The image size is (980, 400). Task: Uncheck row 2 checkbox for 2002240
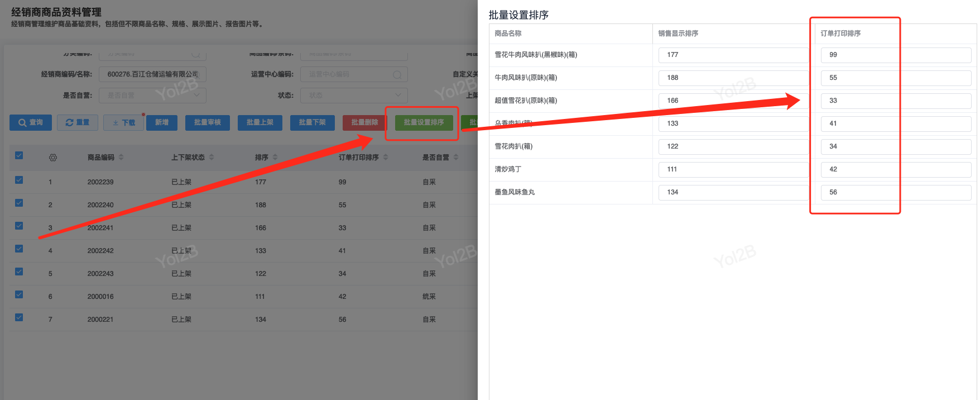19,203
